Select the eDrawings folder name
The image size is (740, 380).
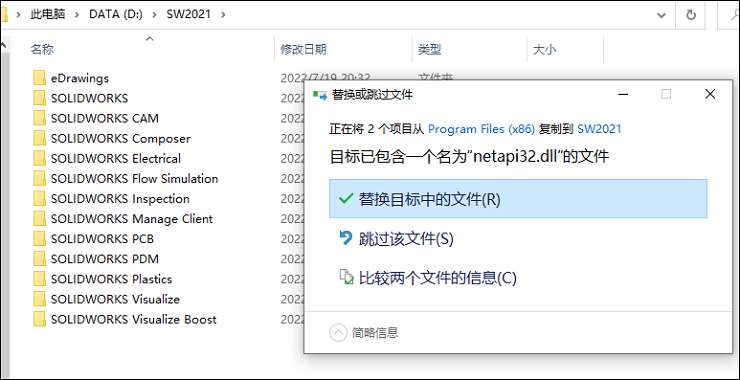tap(80, 78)
